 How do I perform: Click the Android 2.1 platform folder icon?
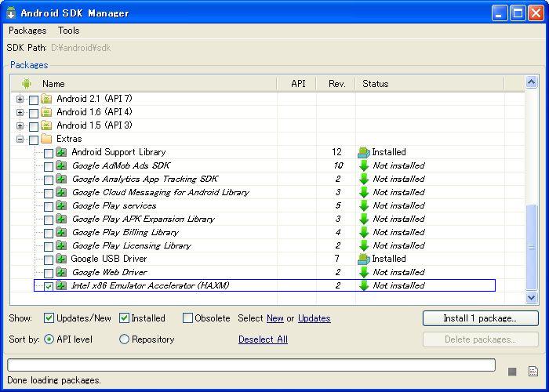pos(46,100)
